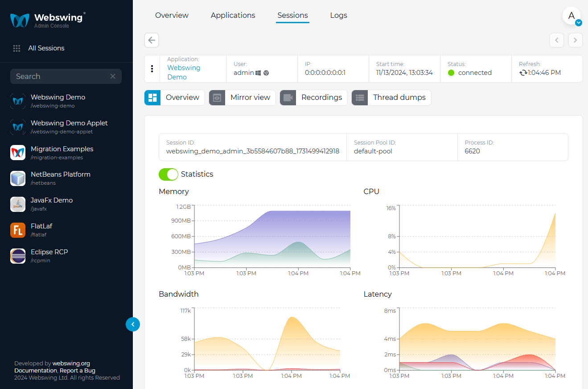Switch to the Logs tab
The height and width of the screenshot is (389, 588).
pos(339,15)
